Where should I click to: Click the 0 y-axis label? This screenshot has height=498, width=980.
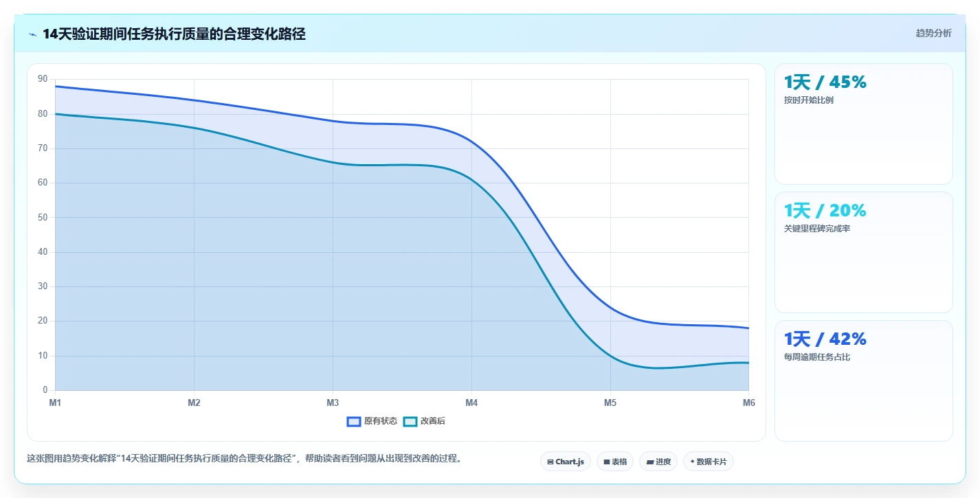(x=45, y=390)
